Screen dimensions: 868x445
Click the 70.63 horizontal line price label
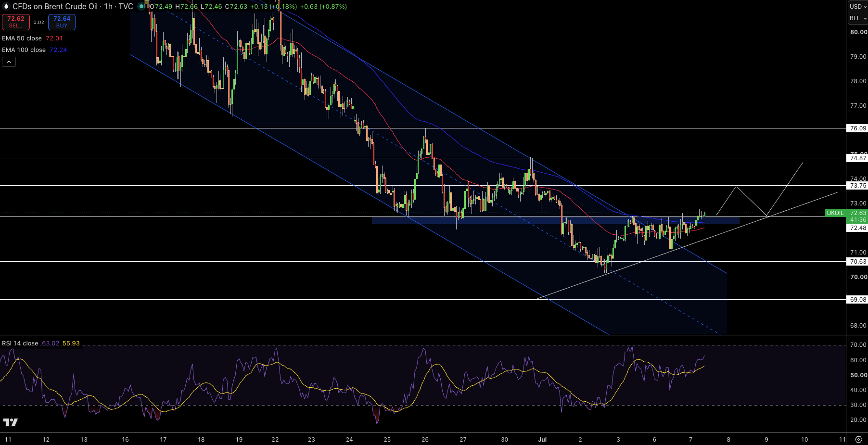pos(858,262)
